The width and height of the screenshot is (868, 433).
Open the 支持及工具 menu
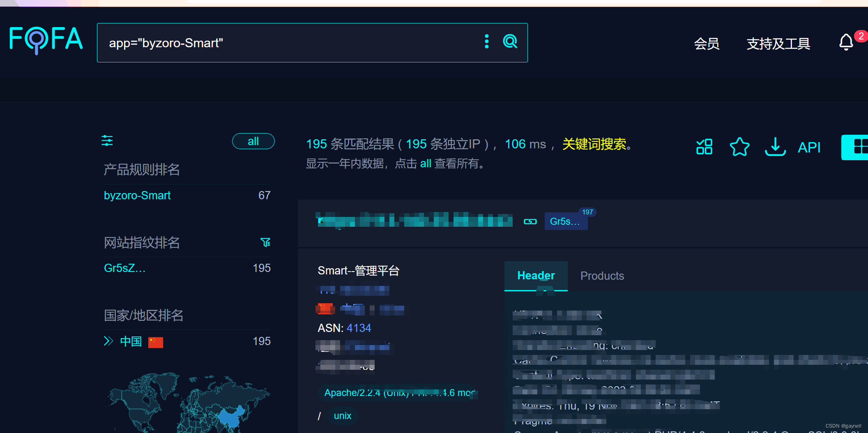(x=778, y=44)
